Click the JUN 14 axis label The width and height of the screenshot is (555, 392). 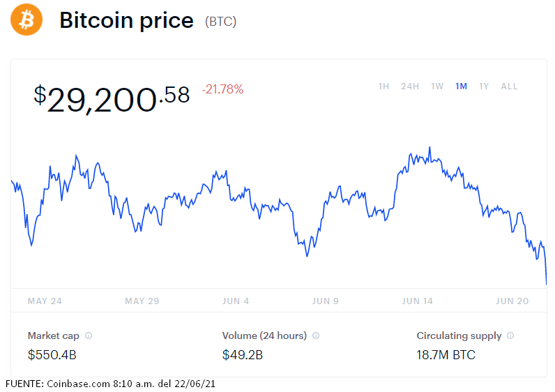418,301
